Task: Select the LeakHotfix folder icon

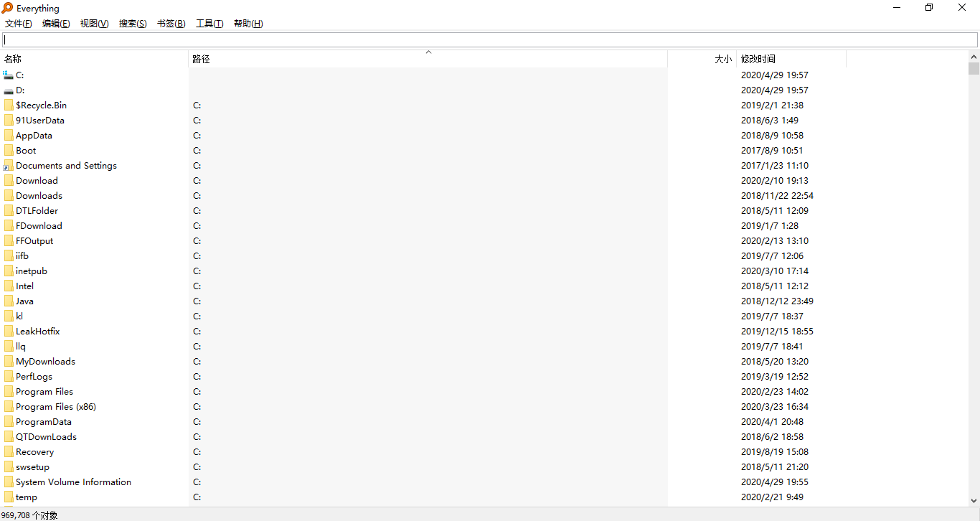Action: [x=9, y=331]
